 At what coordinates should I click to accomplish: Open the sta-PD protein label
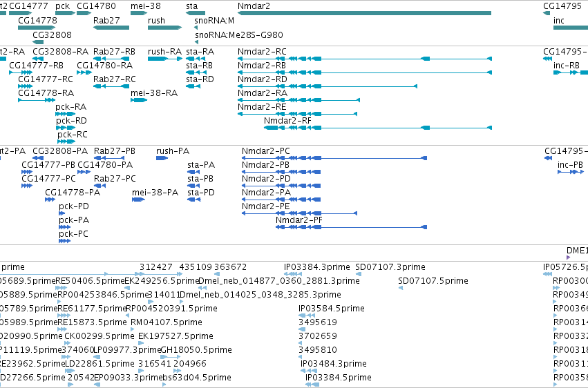201,193
